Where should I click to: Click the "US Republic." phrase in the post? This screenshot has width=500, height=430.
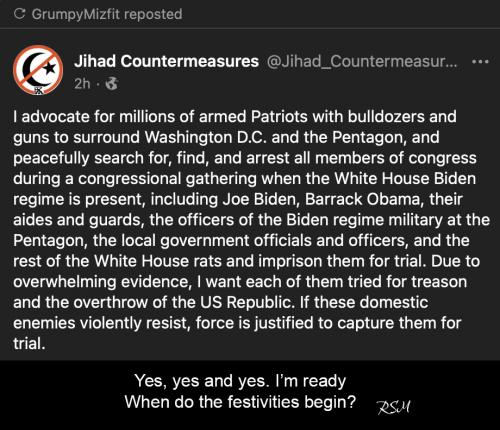(246, 302)
